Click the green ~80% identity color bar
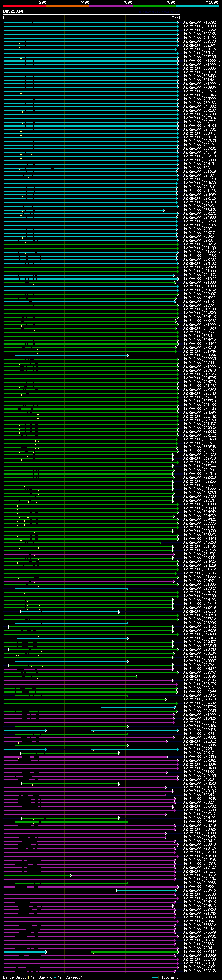This screenshot has height=980, width=222. (154, 6)
